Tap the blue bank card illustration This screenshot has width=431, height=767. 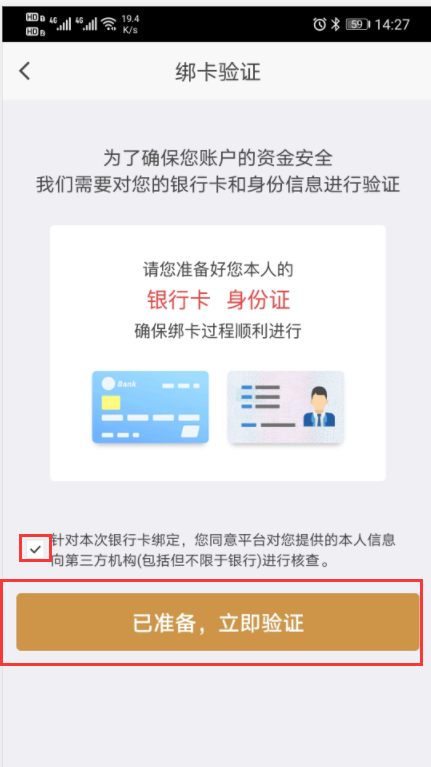click(150, 407)
